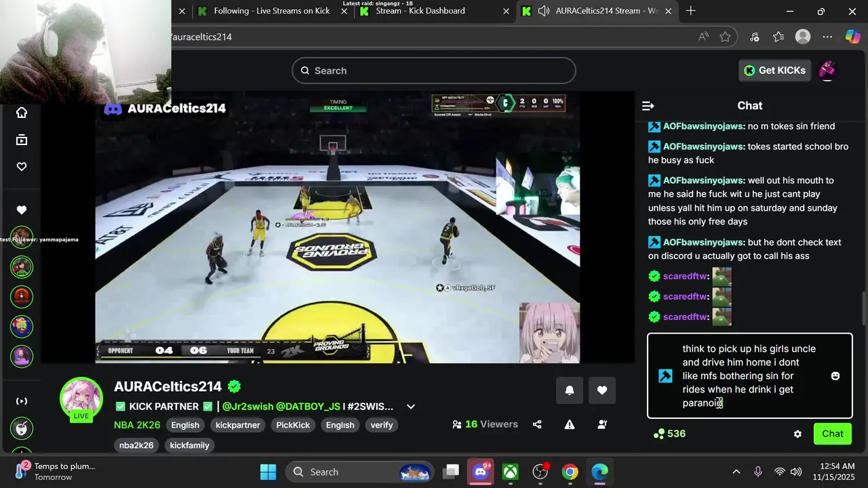
Task: Select the nba2k26 tag
Action: pos(136,445)
